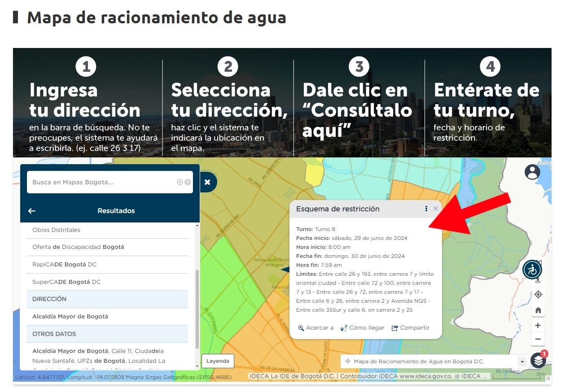Viewport: 565px width, 392px height.
Task: Center map on my current location
Action: (538, 295)
